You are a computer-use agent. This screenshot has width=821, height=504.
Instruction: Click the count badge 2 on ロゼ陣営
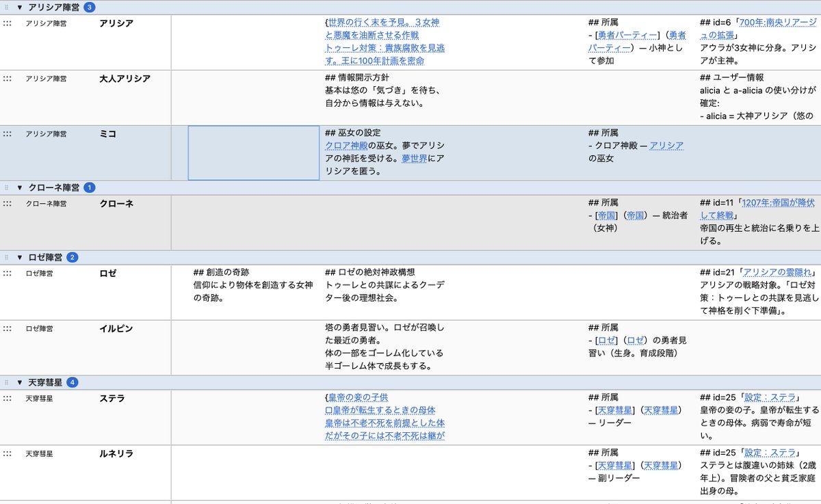click(73, 258)
